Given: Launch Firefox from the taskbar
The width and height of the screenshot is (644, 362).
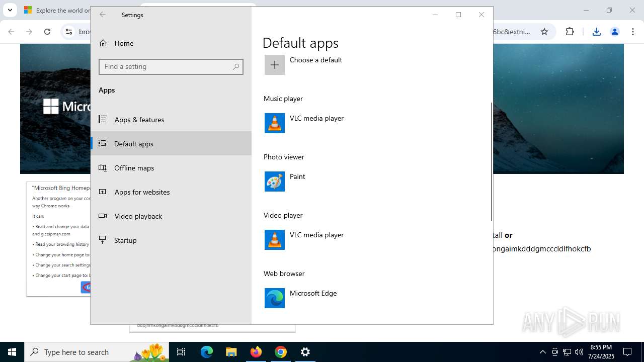Looking at the screenshot, I should [x=256, y=352].
